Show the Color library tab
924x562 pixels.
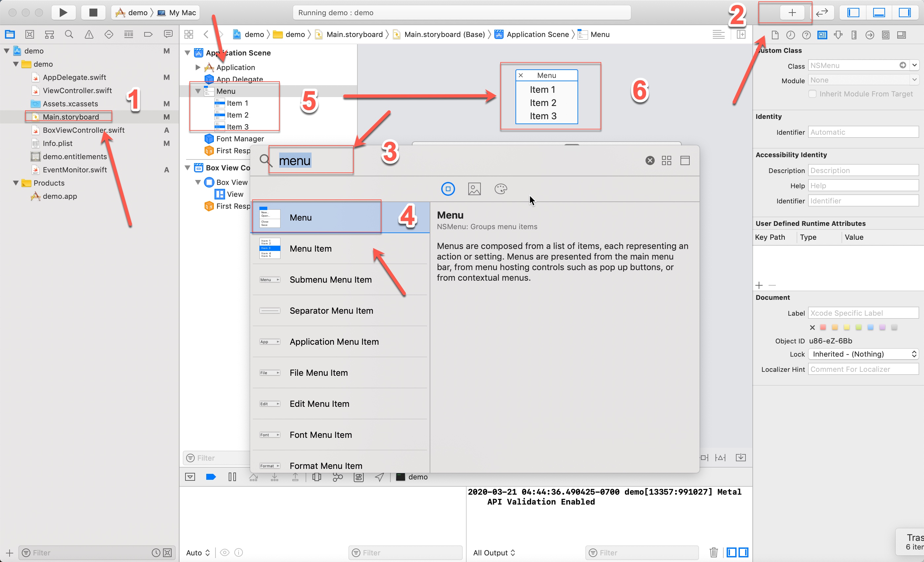[501, 189]
